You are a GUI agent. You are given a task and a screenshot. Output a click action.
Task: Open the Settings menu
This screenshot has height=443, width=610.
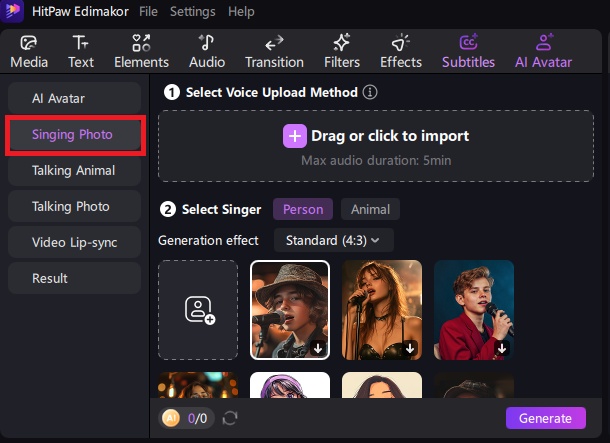coord(192,12)
